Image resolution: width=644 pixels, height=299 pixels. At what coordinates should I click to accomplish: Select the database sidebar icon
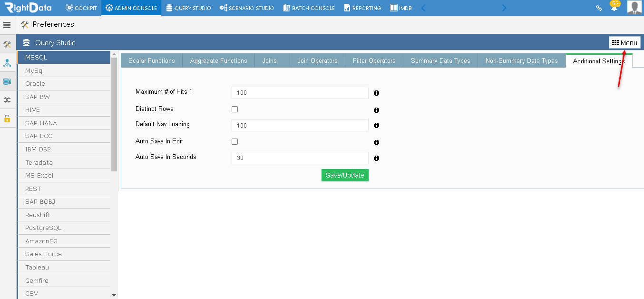[x=7, y=81]
